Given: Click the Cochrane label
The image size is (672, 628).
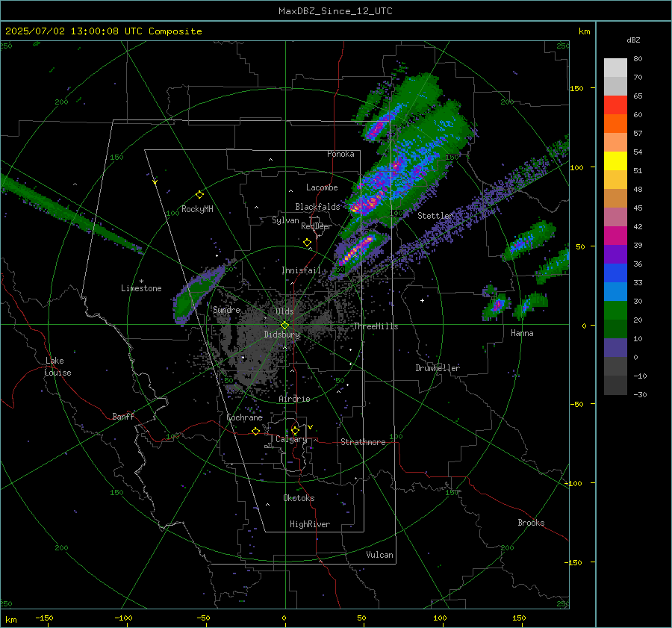Looking at the screenshot, I should coord(244,417).
